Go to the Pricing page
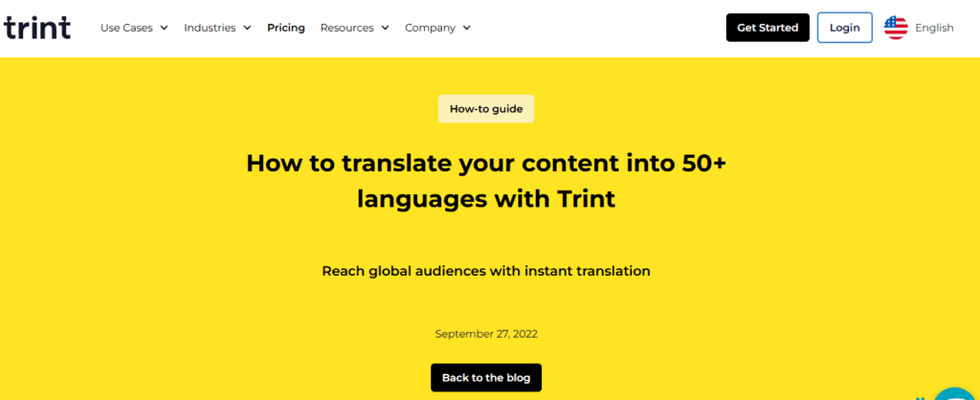 [x=286, y=28]
